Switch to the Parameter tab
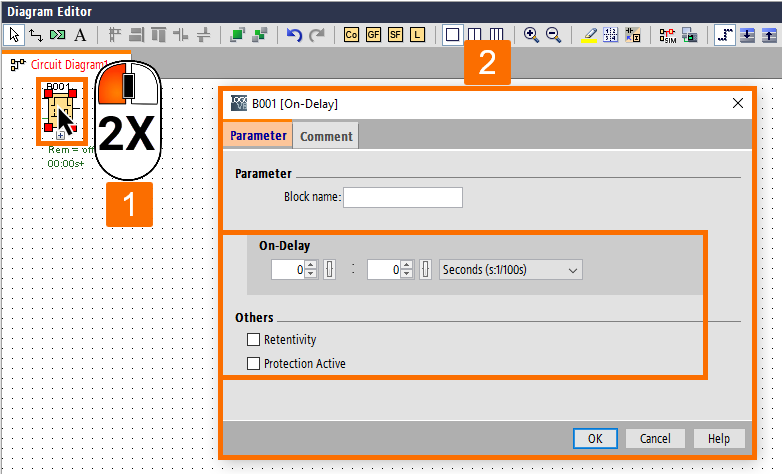This screenshot has width=782, height=474. [258, 136]
